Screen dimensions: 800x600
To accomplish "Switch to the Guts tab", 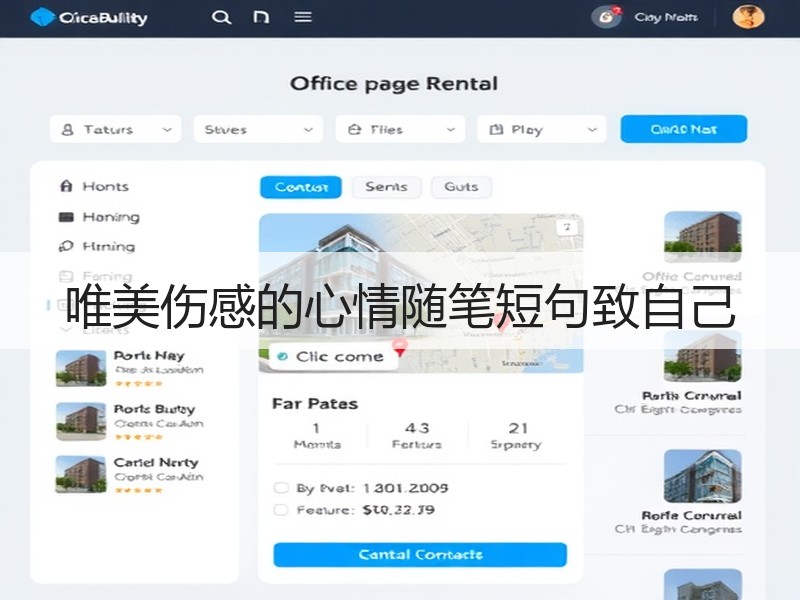I will pos(461,187).
